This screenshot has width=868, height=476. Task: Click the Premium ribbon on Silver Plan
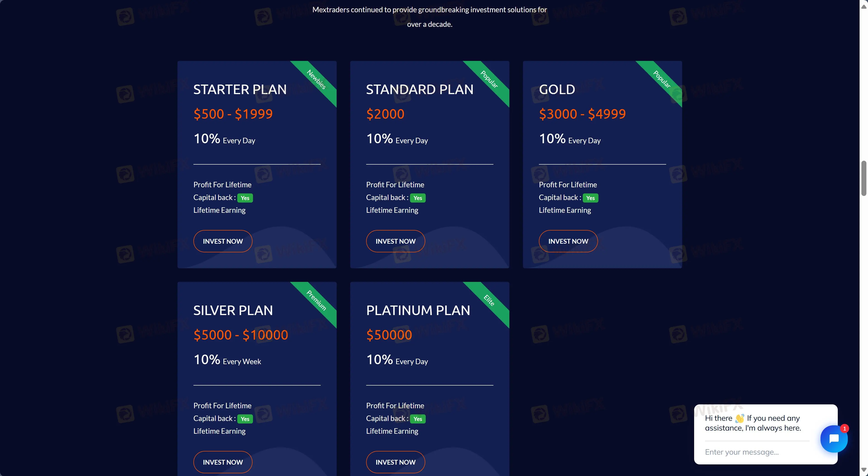click(x=316, y=300)
